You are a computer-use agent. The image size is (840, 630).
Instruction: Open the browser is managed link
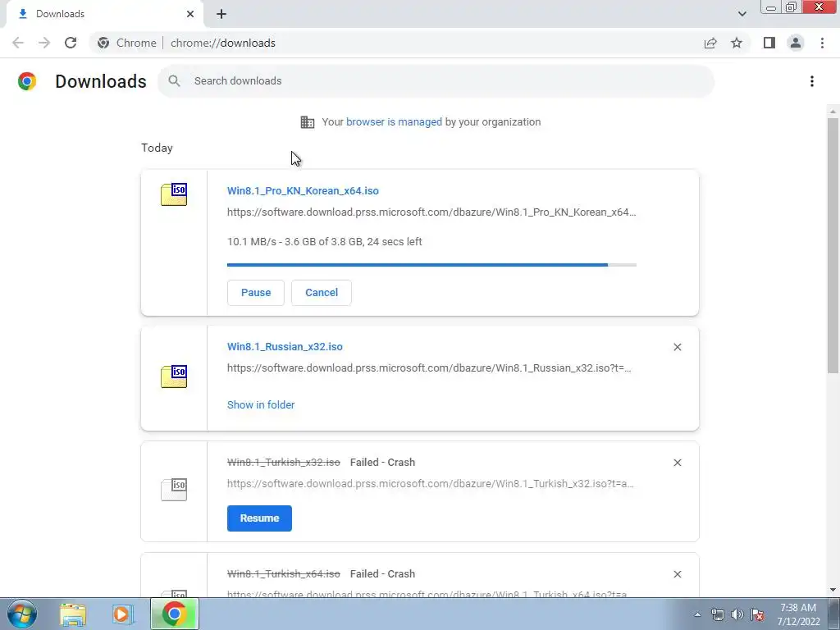(x=394, y=122)
